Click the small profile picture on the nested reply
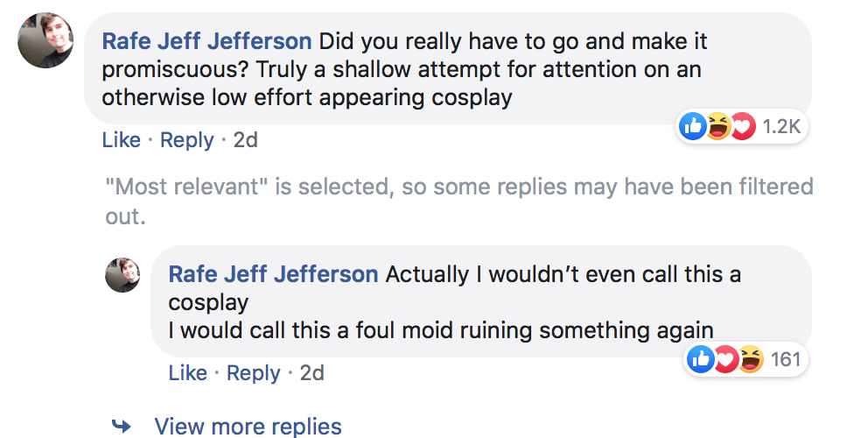868x438 pixels. tap(122, 274)
